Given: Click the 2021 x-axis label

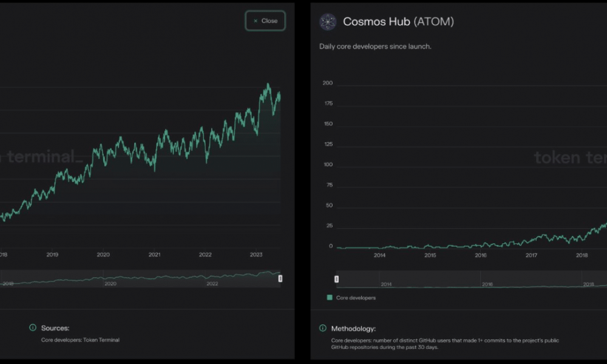Looking at the screenshot, I should pyautogui.click(x=154, y=255).
